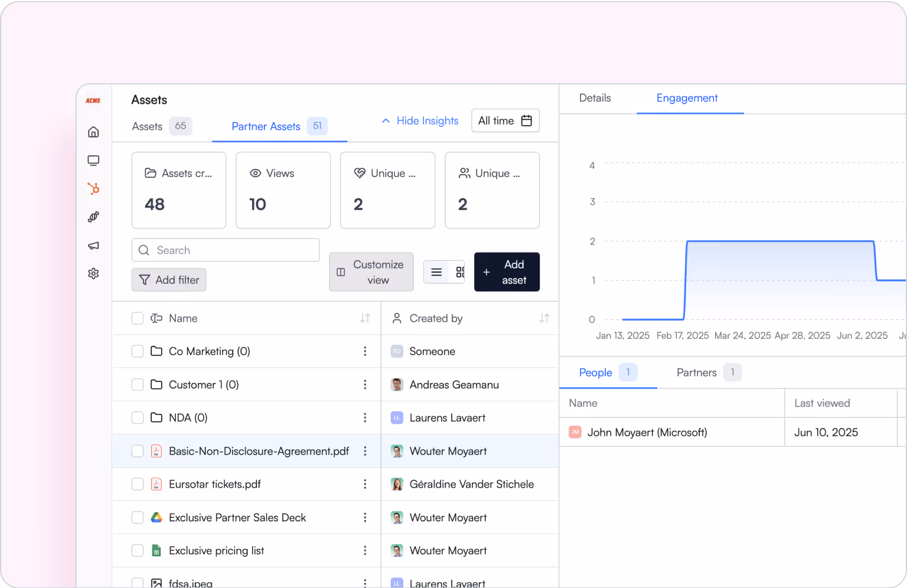Switch to the Partner Assets 51 tab
Screen dimensions: 907x588
coord(279,126)
